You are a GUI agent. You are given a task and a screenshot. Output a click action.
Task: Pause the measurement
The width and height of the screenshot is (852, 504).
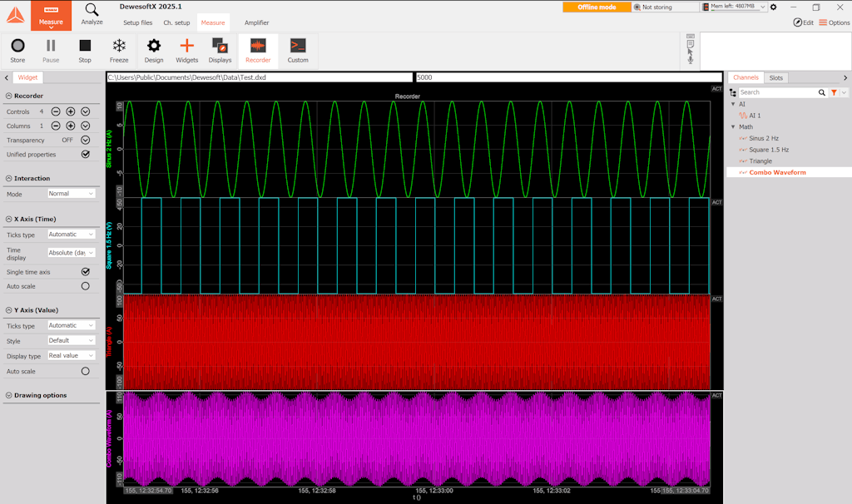click(51, 51)
